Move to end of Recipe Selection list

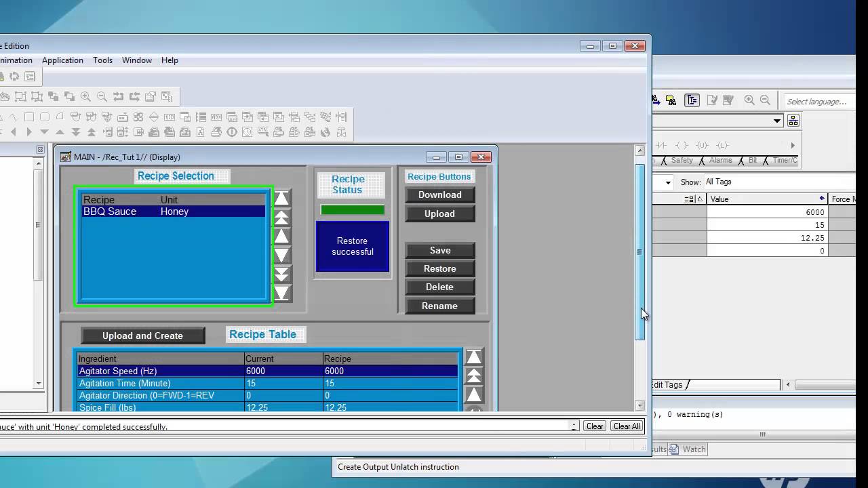[x=281, y=293]
